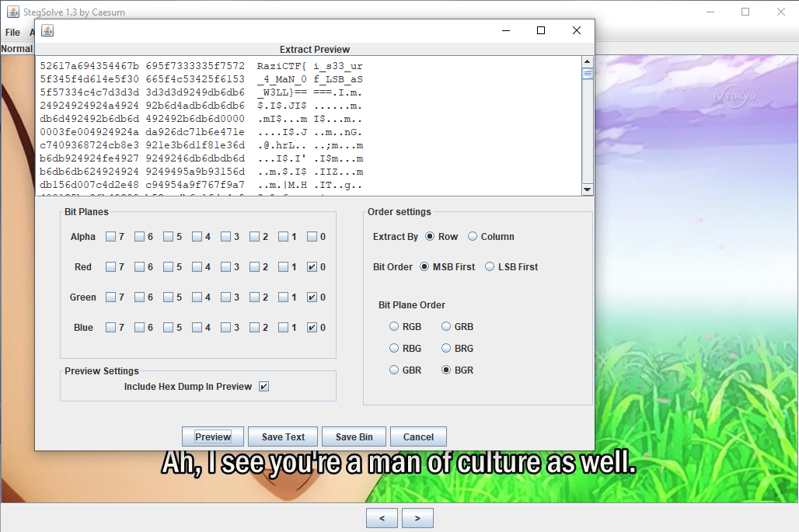799x532 pixels.
Task: Open the File menu in StegSolve
Action: coord(12,33)
